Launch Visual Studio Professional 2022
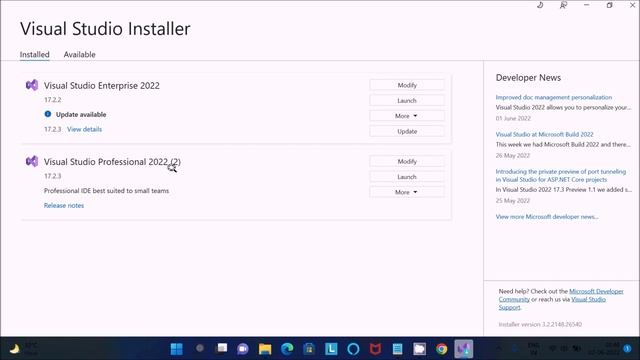640x360 pixels. coord(407,177)
